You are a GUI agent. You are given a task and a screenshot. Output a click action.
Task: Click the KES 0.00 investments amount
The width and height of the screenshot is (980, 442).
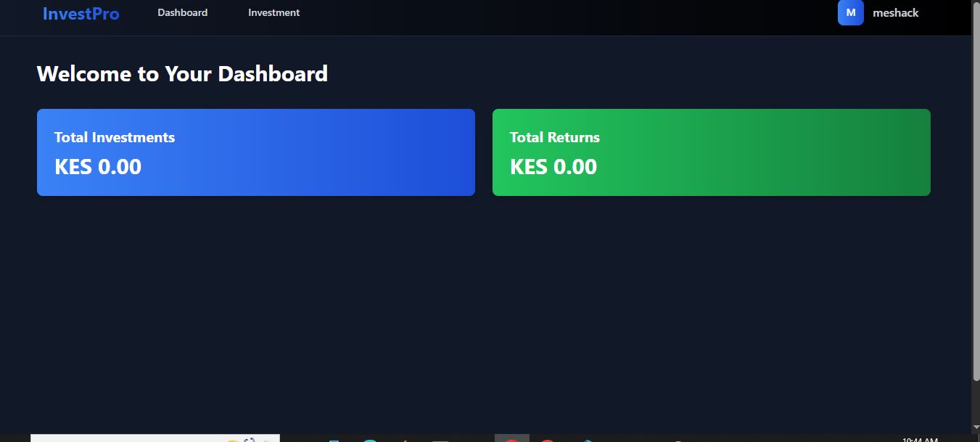point(98,167)
